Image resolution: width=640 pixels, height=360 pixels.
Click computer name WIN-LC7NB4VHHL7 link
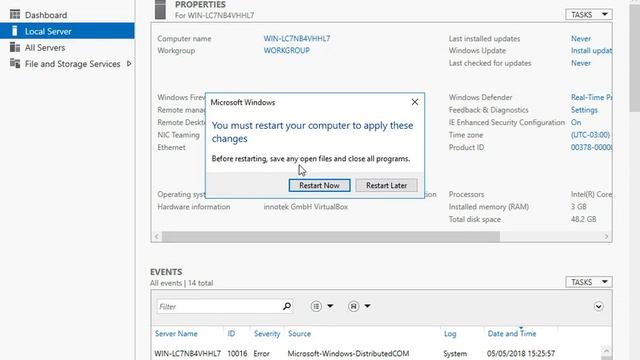297,39
